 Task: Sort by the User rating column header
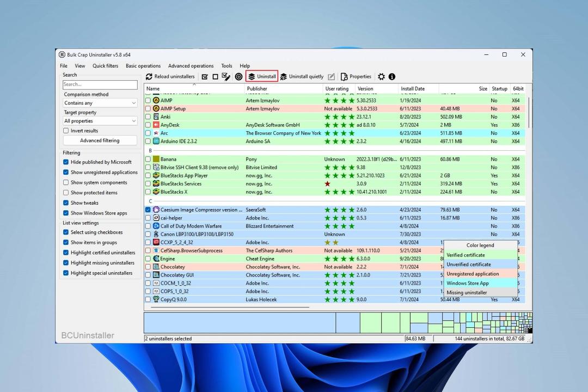pos(339,89)
